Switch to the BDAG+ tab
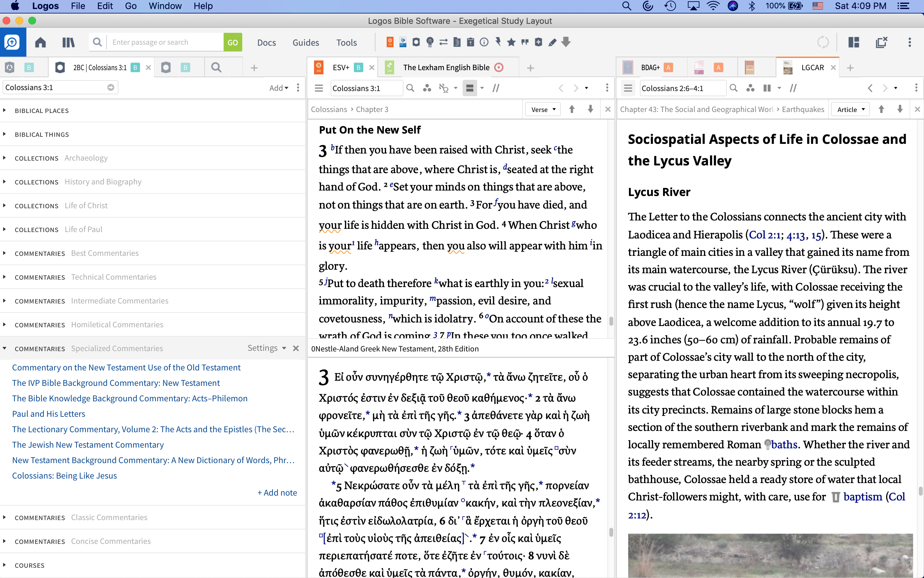The width and height of the screenshot is (924, 578). pyautogui.click(x=651, y=68)
